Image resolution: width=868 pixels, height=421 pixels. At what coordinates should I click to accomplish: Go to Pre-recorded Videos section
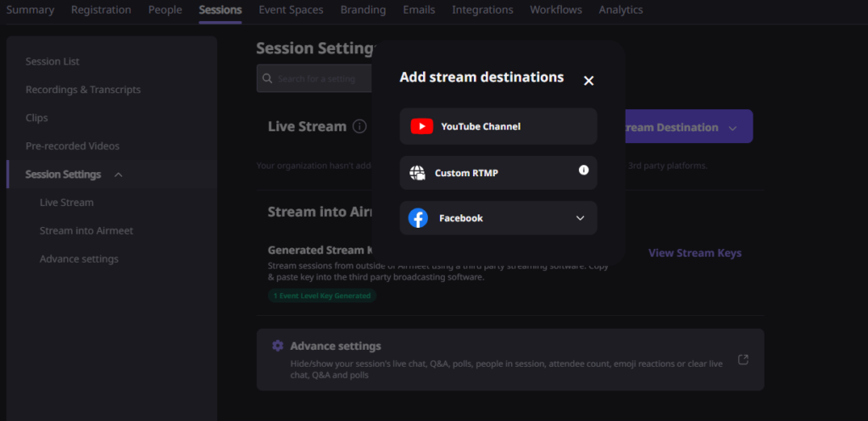[x=72, y=146]
